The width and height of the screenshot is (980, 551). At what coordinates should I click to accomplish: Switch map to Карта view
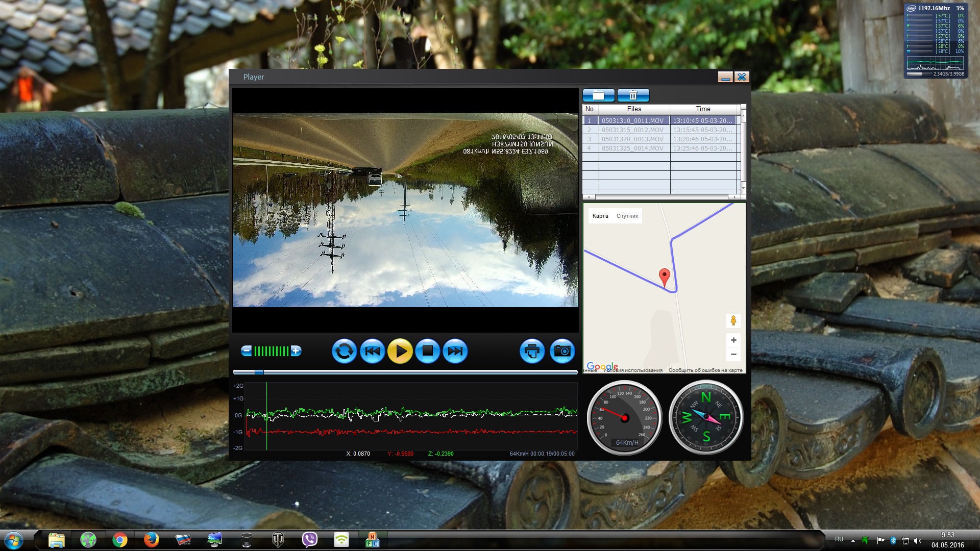coord(600,216)
